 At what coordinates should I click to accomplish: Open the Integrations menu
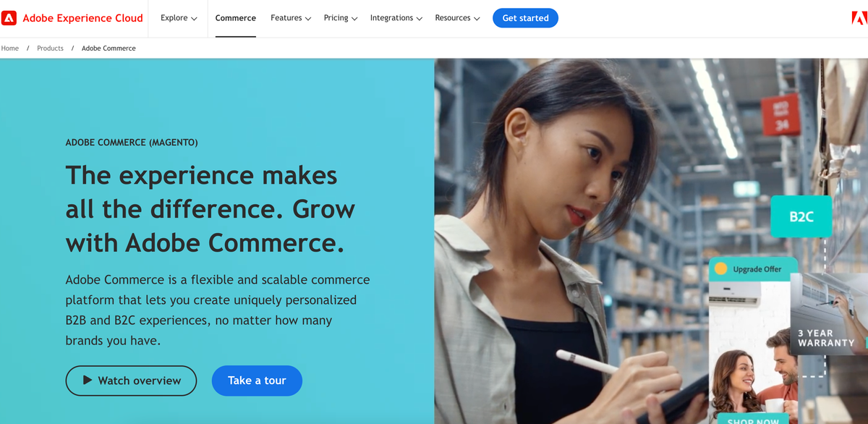point(396,18)
